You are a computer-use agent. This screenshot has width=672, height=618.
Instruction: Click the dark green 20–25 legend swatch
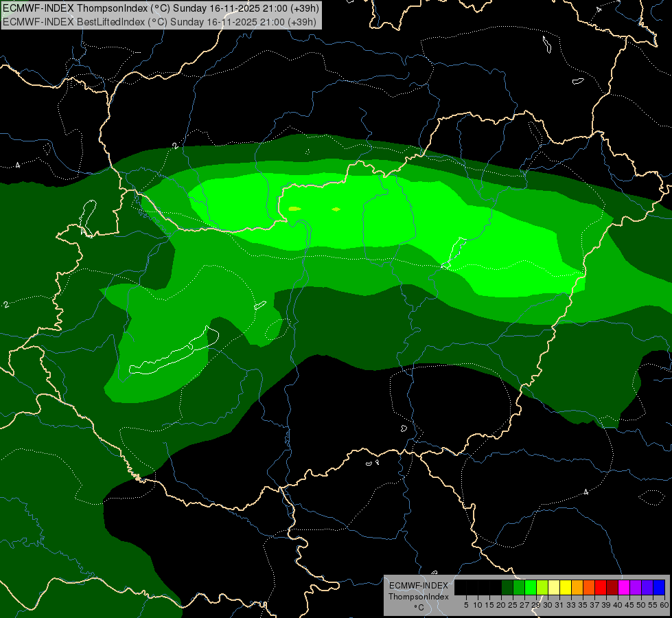(x=507, y=587)
